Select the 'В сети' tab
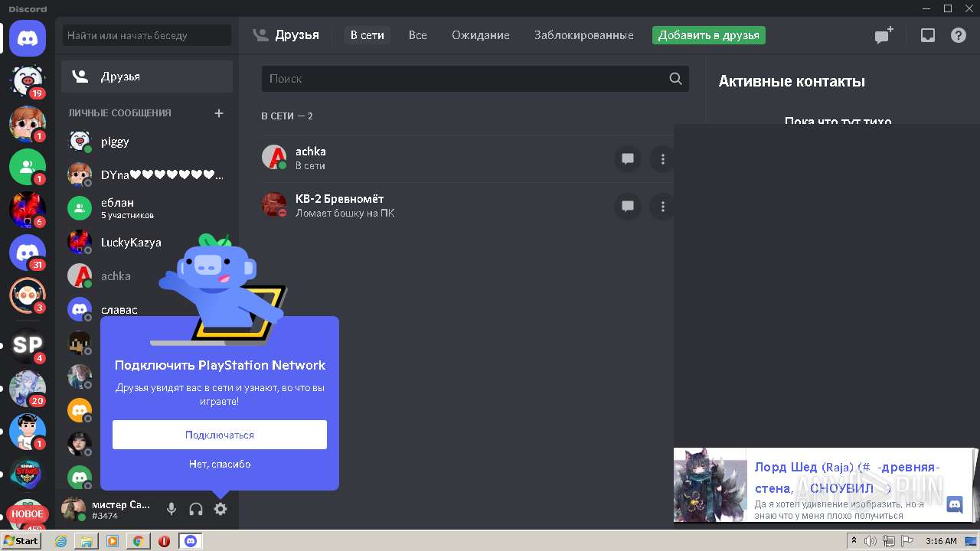980x551 pixels. click(367, 35)
